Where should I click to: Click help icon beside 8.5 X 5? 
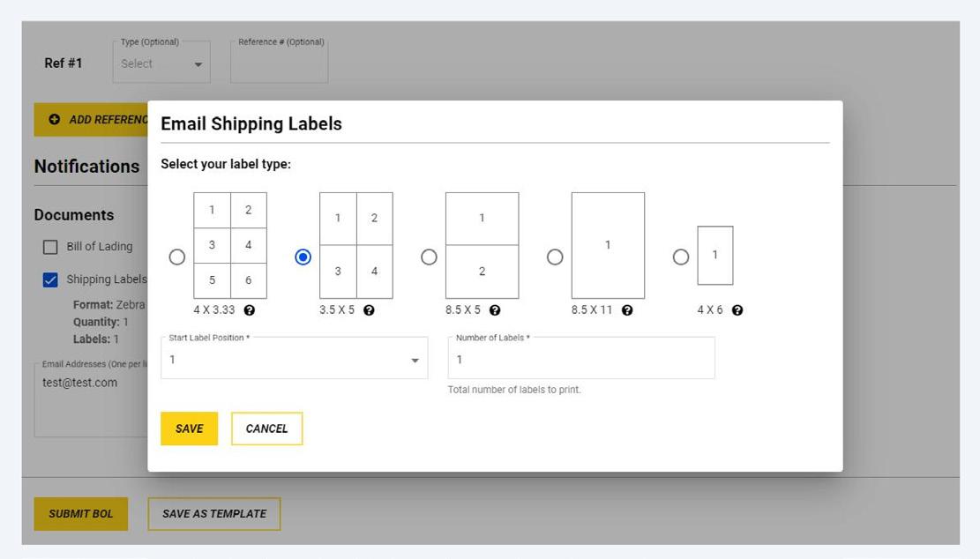click(x=495, y=310)
